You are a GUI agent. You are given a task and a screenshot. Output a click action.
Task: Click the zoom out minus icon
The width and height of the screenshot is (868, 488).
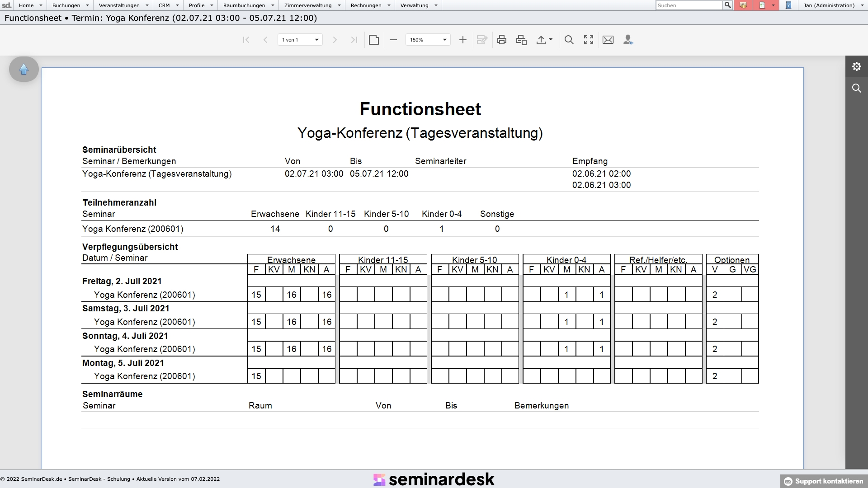393,40
